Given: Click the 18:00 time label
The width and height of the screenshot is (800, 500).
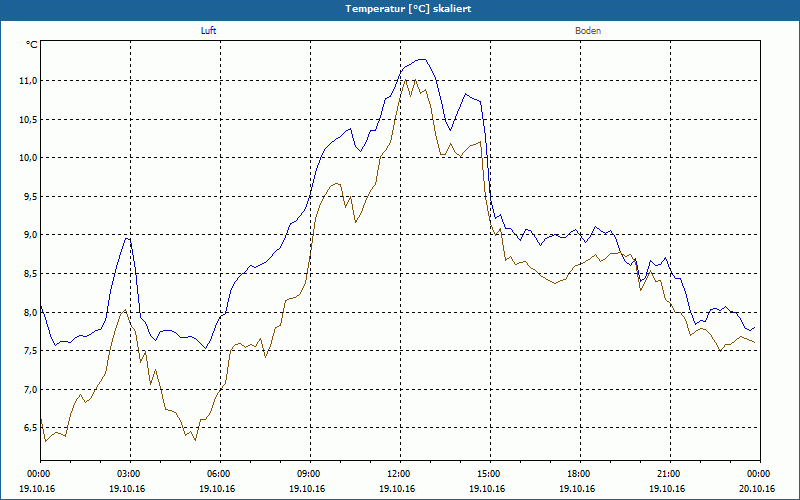Looking at the screenshot, I should point(580,474).
